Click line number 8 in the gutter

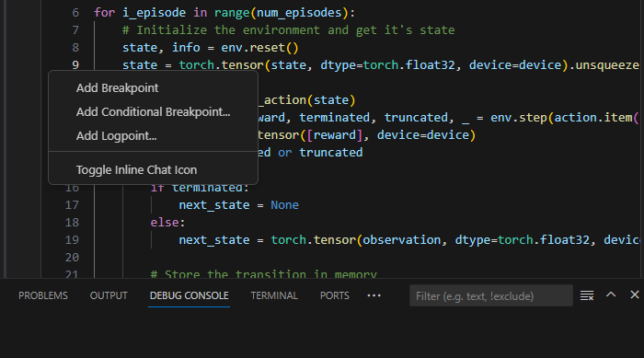(75, 48)
